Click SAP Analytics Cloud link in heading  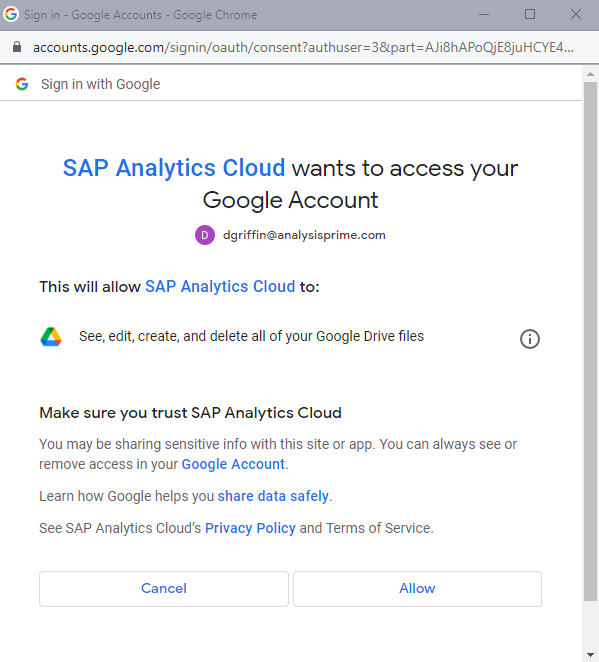pyautogui.click(x=174, y=168)
